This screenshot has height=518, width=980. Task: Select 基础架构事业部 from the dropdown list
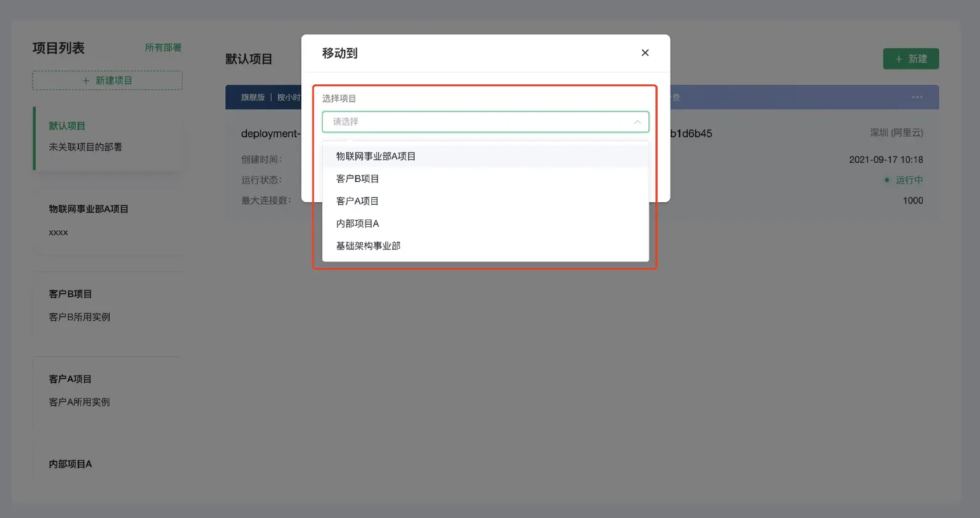tap(368, 246)
